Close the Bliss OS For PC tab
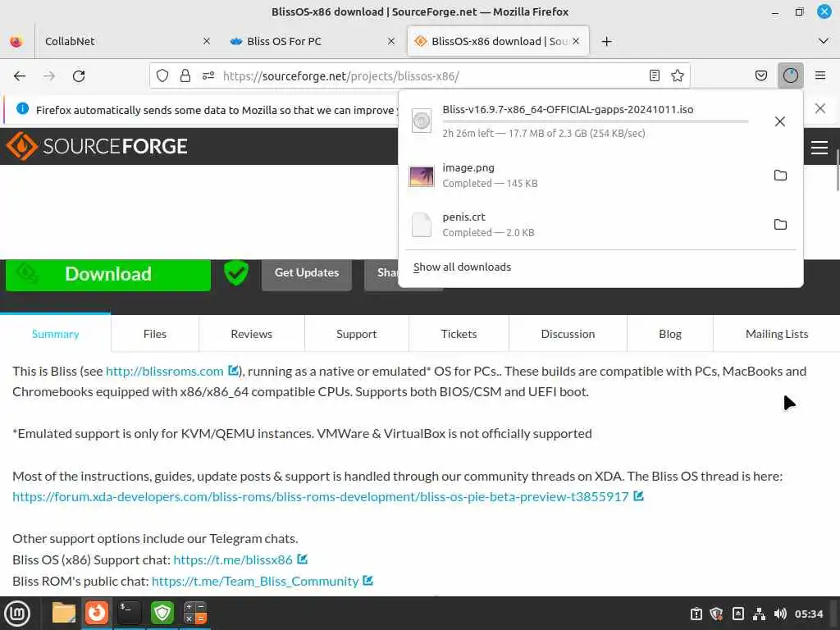Viewport: 840px width, 630px height. [x=391, y=41]
